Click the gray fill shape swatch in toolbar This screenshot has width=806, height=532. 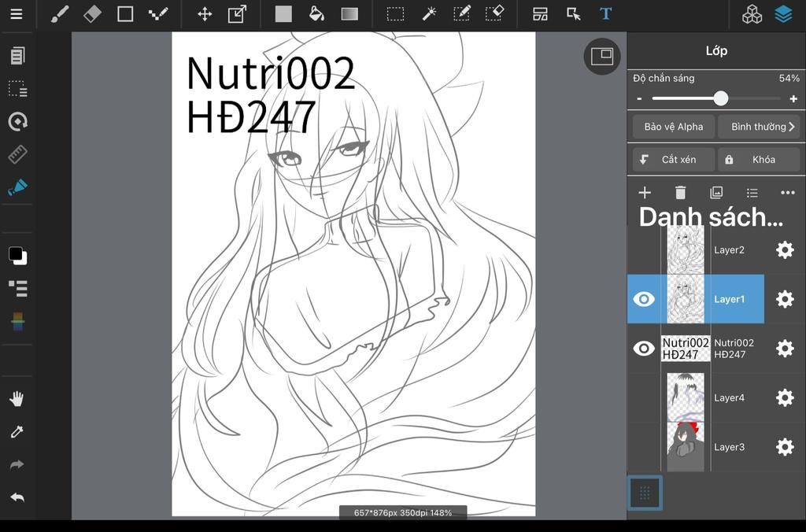click(283, 14)
